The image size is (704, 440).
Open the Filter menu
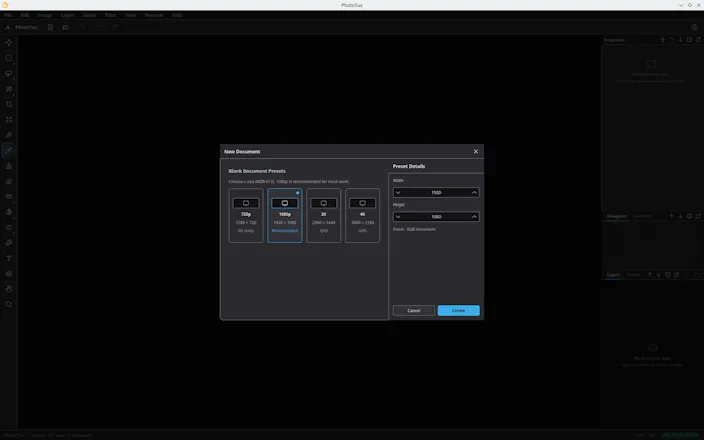point(110,15)
